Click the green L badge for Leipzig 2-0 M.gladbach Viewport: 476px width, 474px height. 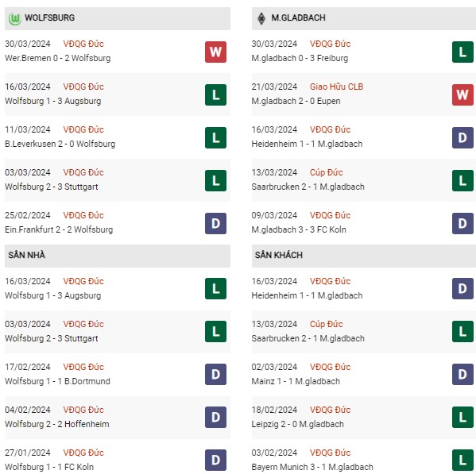462,418
